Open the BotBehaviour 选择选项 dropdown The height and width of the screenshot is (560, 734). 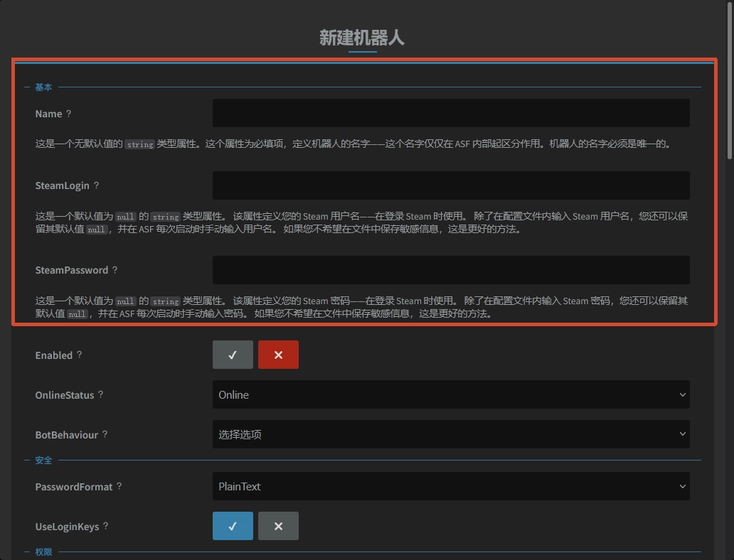pos(451,434)
